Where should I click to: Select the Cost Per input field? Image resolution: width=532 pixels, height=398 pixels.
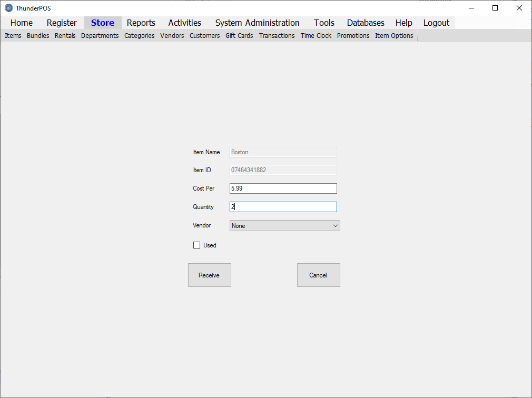[283, 188]
